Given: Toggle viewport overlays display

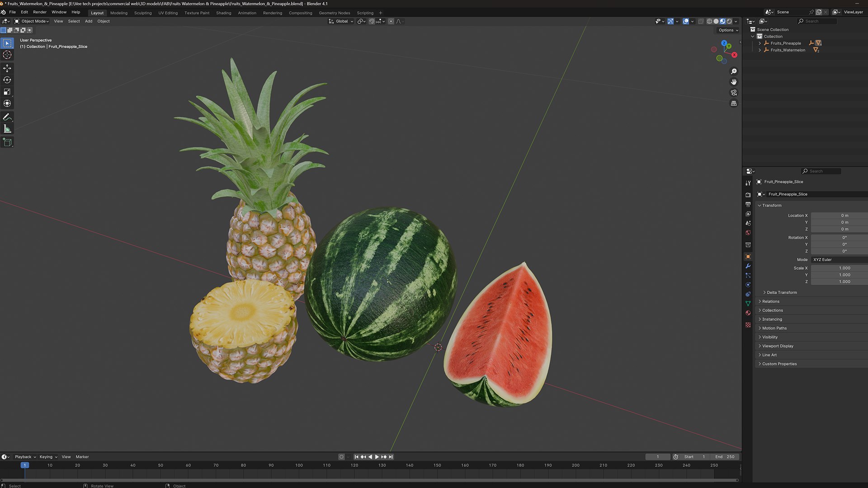Looking at the screenshot, I should point(686,21).
